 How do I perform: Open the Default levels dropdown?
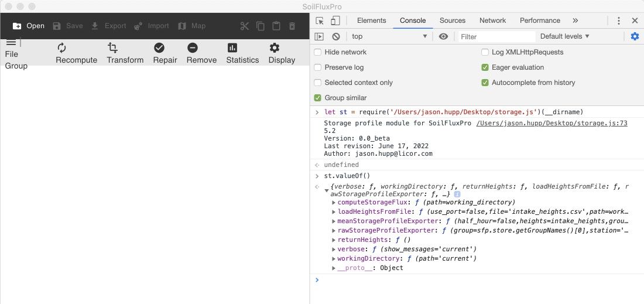tap(565, 36)
